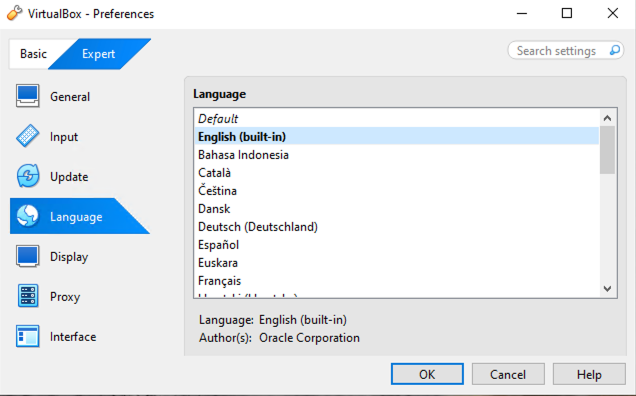Close the Preferences window
636x396 pixels.
(612, 13)
